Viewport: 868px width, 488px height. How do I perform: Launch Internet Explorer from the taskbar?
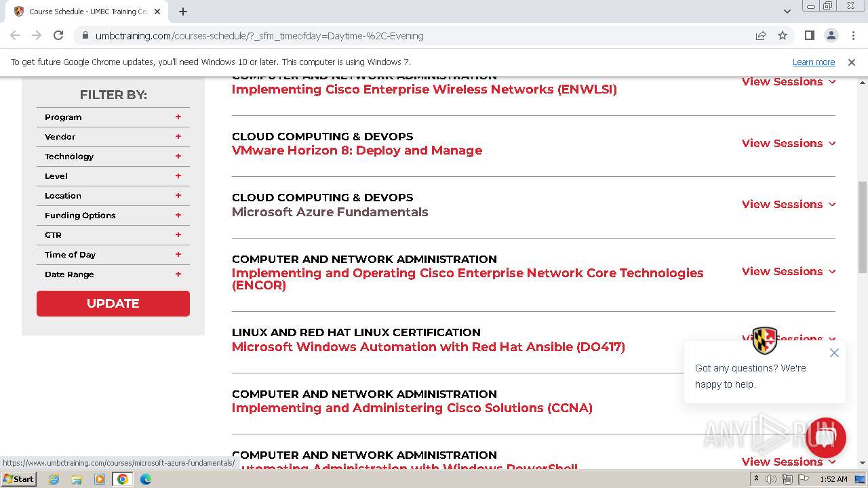[x=54, y=479]
